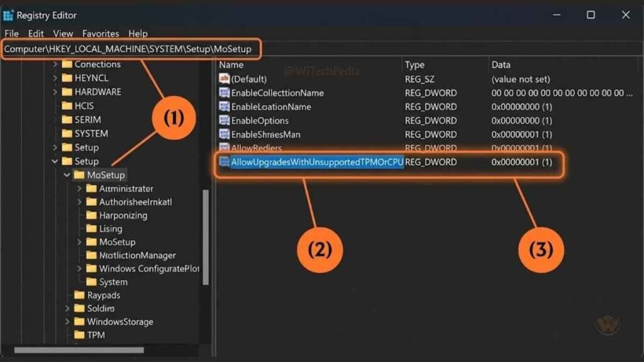Viewport: 644px width, 362px height.
Task: Open the Help menu
Action: tap(138, 34)
